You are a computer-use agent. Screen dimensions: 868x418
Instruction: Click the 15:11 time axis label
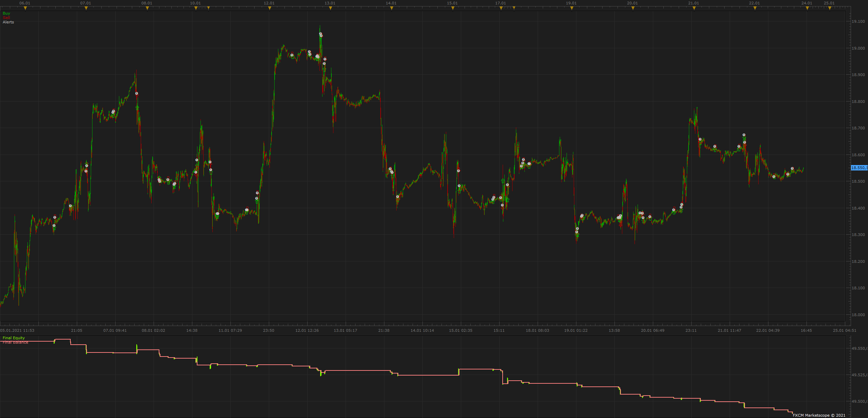pyautogui.click(x=499, y=330)
